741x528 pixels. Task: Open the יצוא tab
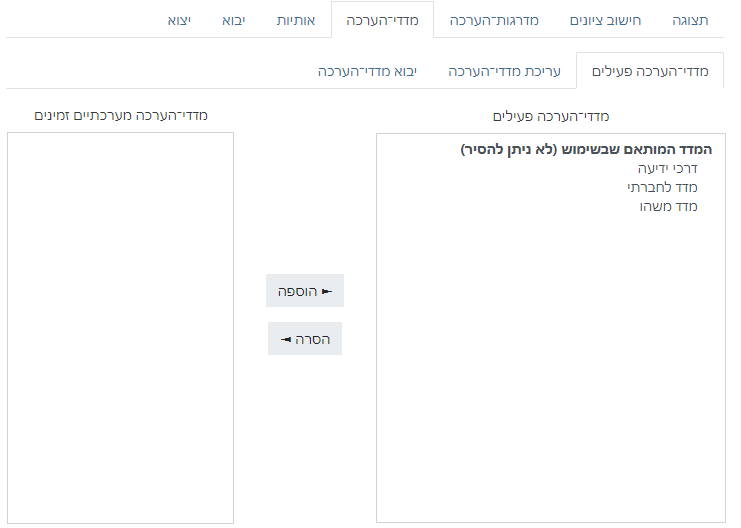tap(180, 20)
